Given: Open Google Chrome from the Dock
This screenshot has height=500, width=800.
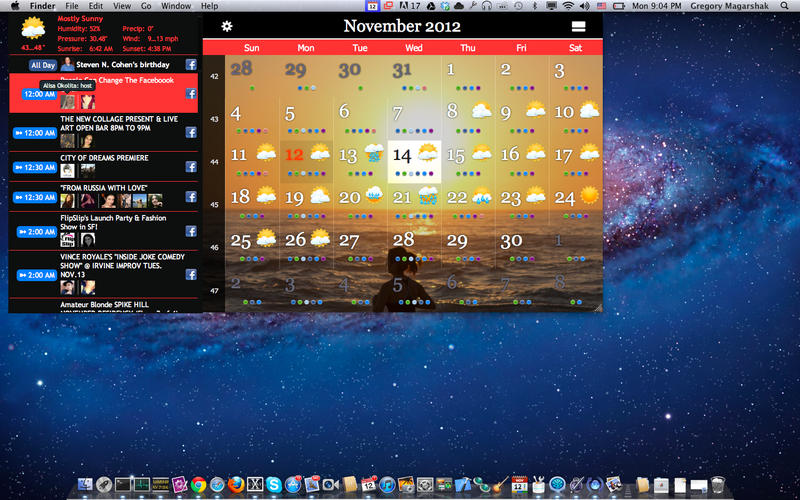Looking at the screenshot, I should tap(199, 485).
